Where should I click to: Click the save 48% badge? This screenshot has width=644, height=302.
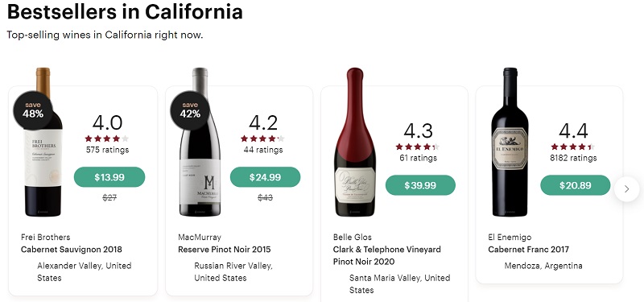[33, 110]
